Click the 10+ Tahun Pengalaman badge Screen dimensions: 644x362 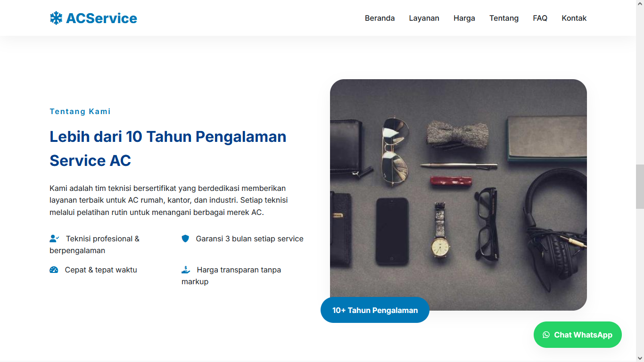click(375, 310)
